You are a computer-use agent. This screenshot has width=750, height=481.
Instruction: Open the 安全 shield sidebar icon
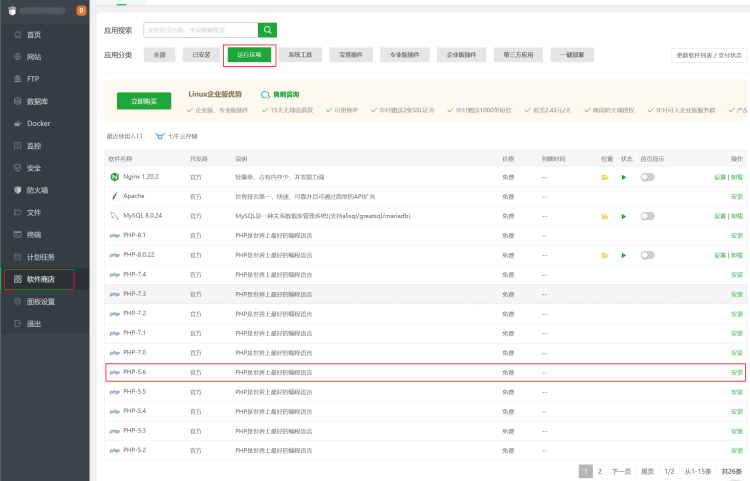pyautogui.click(x=18, y=168)
